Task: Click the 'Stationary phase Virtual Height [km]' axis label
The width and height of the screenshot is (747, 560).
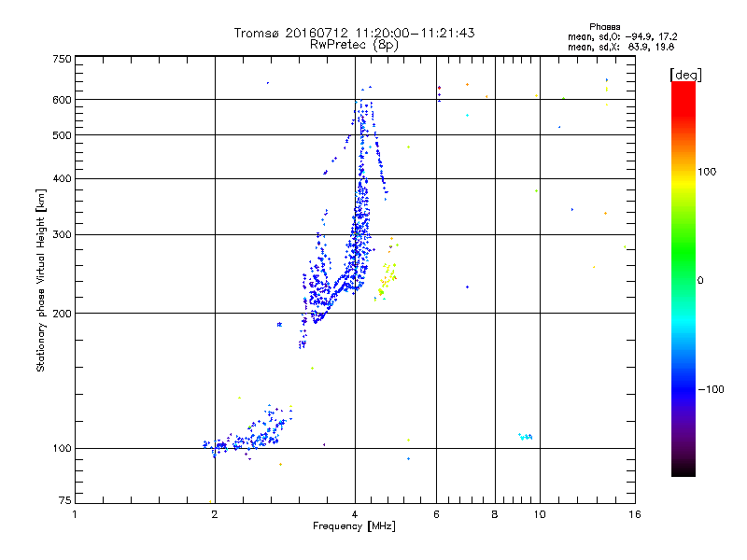Action: pos(41,281)
